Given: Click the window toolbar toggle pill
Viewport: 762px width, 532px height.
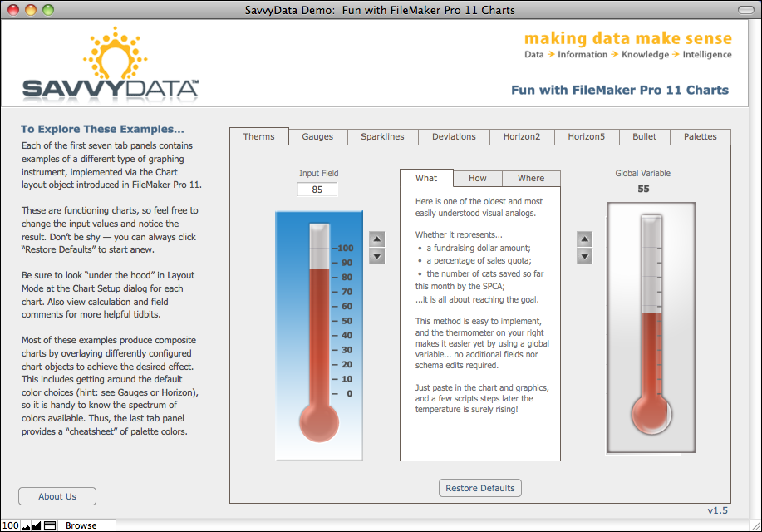Looking at the screenshot, I should (746, 10).
